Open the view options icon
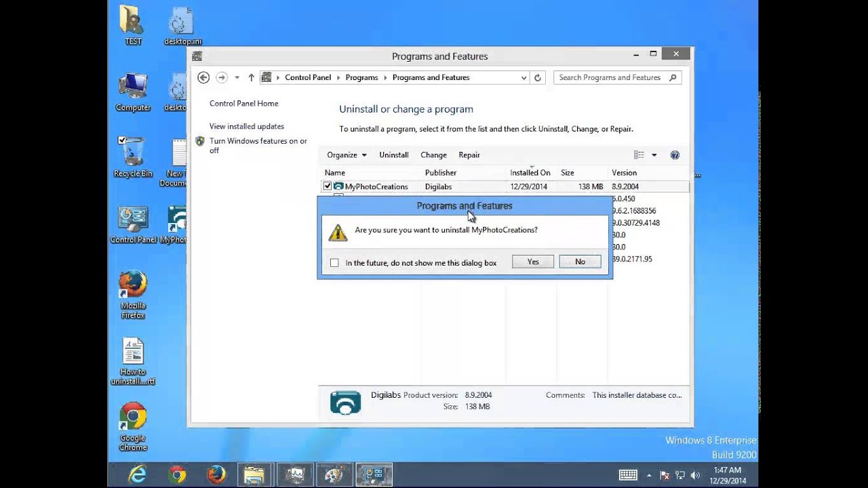Screen dimensions: 868x488 click(639, 155)
